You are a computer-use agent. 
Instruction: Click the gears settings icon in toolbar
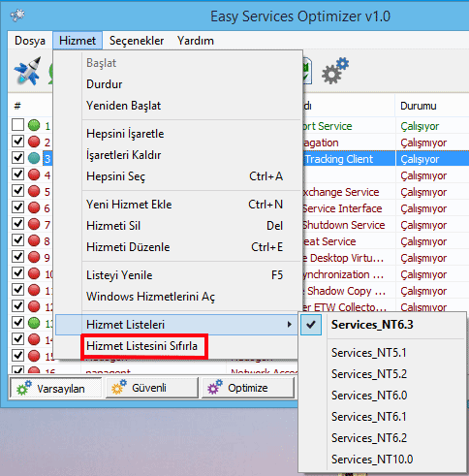click(335, 71)
